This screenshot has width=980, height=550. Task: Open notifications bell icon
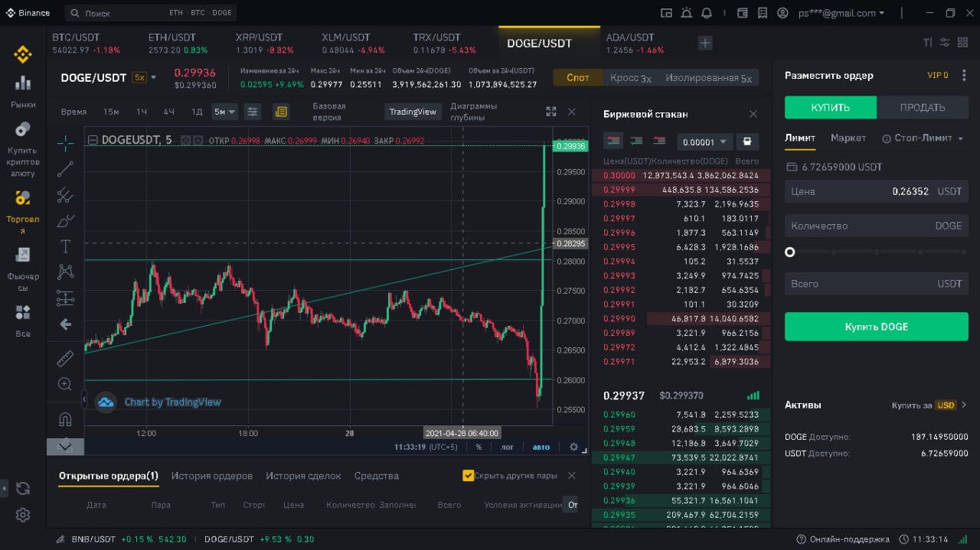(706, 13)
